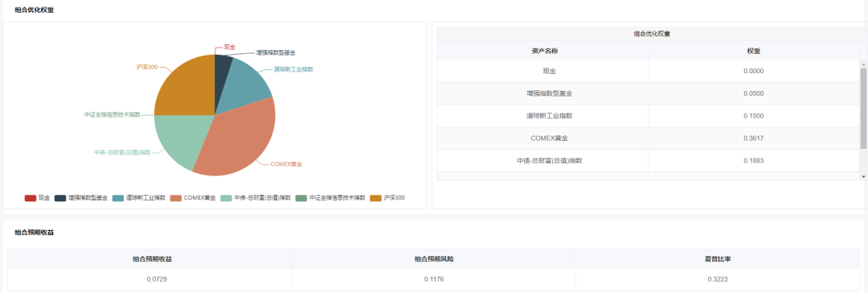868x293 pixels.
Task: Click the weight value 0.1883
Action: point(754,160)
